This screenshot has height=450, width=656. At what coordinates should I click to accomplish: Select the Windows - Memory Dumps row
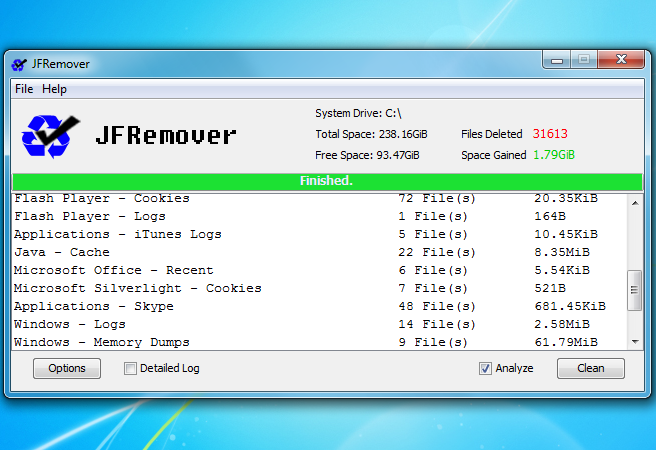click(x=320, y=342)
